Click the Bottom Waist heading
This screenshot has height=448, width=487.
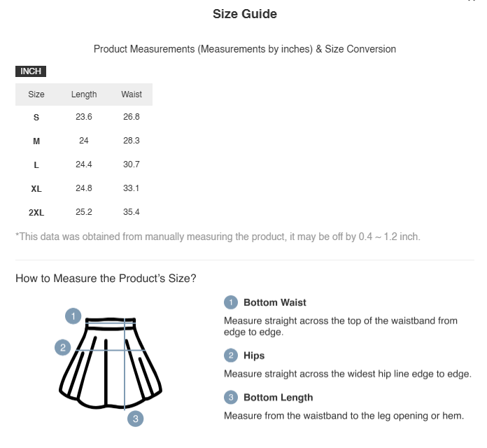pyautogui.click(x=275, y=302)
